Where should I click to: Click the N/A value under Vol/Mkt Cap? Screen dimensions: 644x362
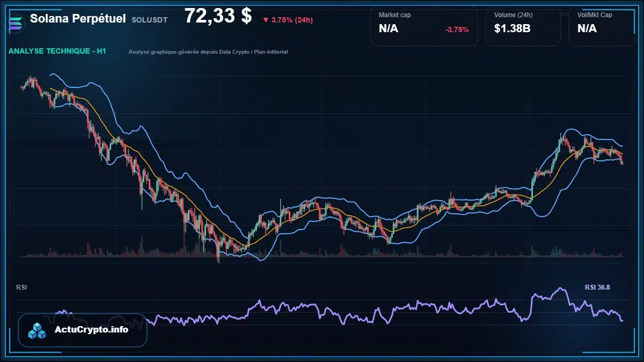click(x=587, y=29)
